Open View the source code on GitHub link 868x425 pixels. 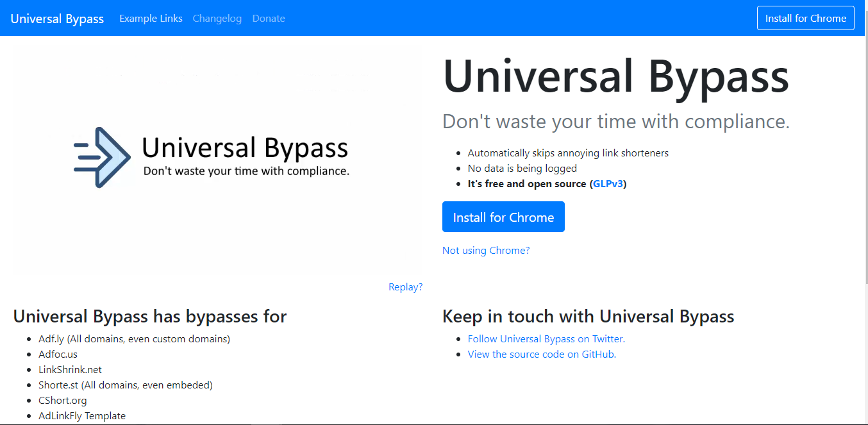point(542,354)
